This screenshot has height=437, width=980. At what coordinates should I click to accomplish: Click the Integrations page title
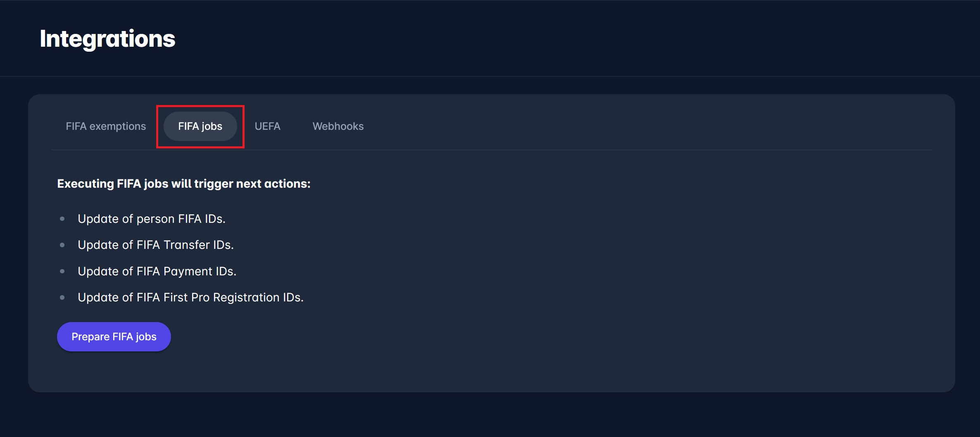point(107,38)
